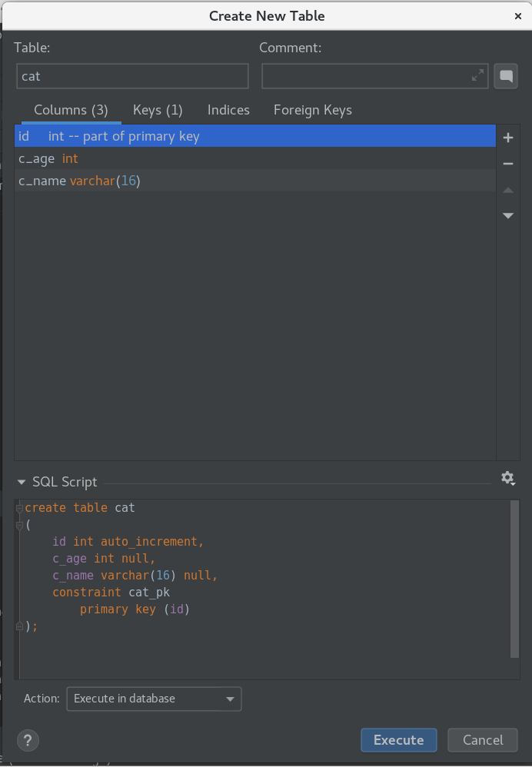Viewport: 532px width, 767px height.
Task: Remove the selected column using the minus icon
Action: pos(507,163)
